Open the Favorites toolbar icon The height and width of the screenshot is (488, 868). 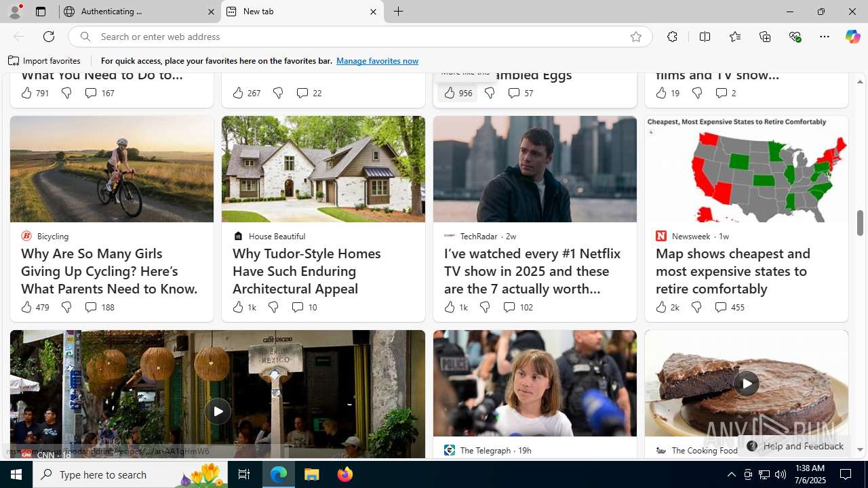pyautogui.click(x=735, y=37)
